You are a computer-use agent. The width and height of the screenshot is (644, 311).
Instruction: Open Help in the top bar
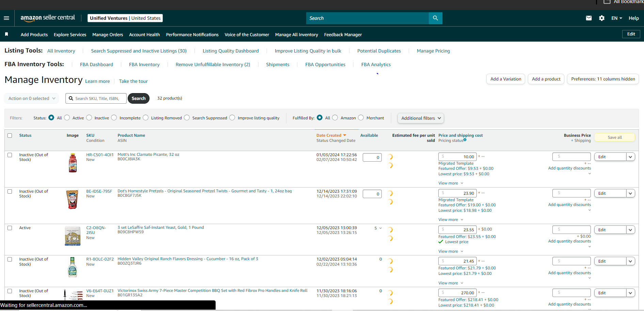[x=633, y=18]
